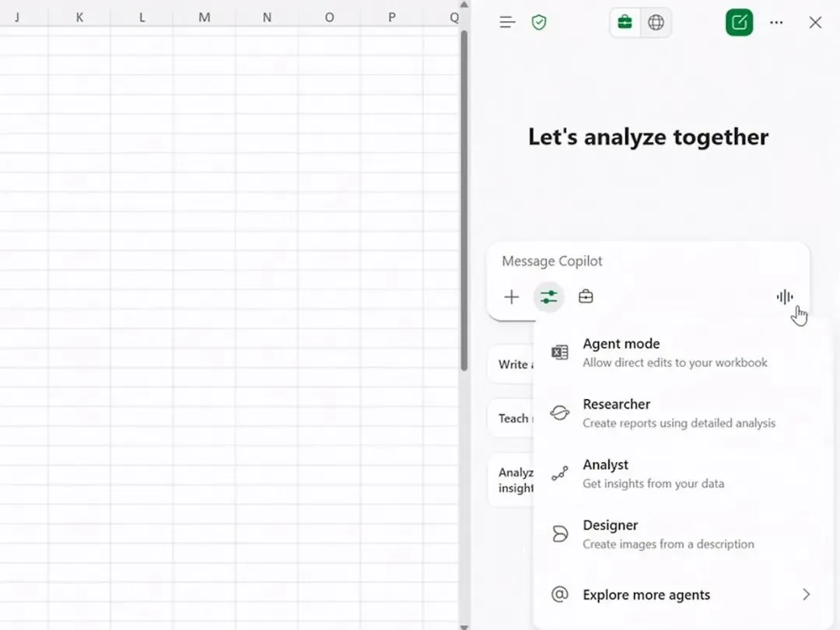
Task: Click the planet icon beside Researcher
Action: click(x=560, y=413)
